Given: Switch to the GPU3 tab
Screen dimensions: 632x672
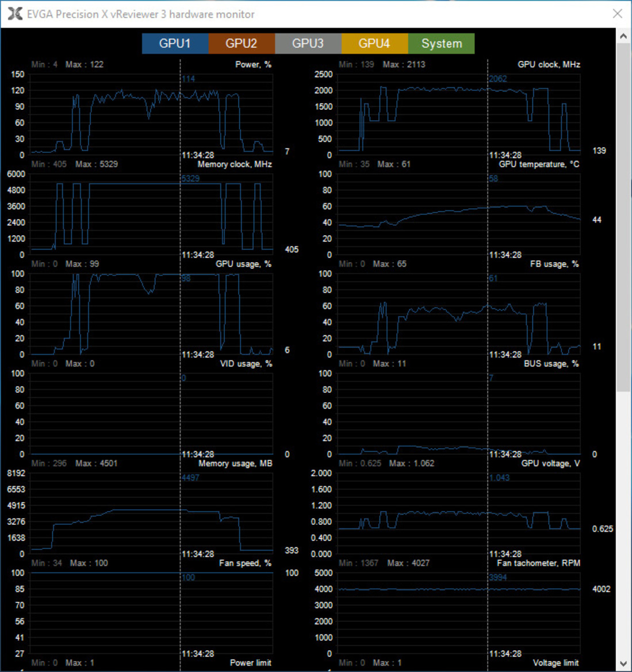Looking at the screenshot, I should coord(308,43).
